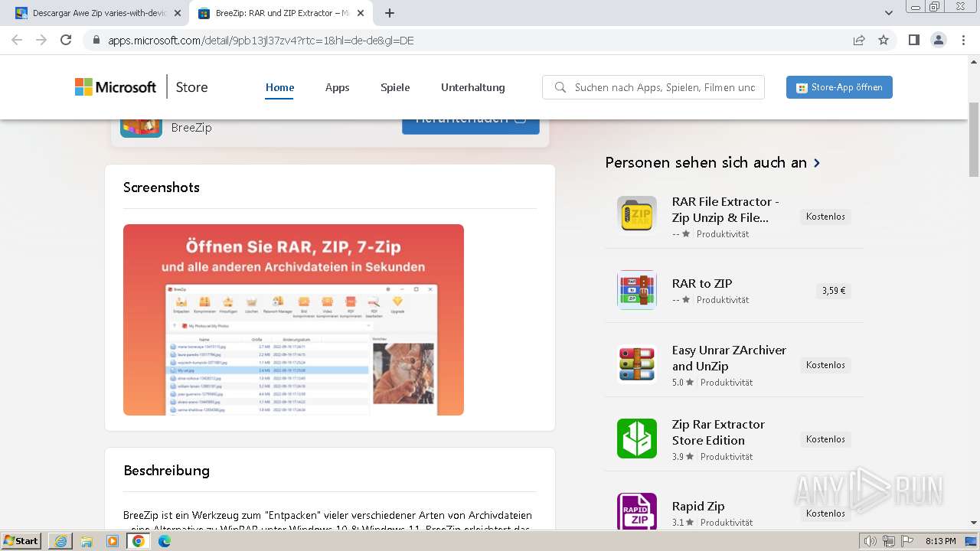Click Produktivität under RAR to ZIP
Screen dimensions: 980x551
723,300
